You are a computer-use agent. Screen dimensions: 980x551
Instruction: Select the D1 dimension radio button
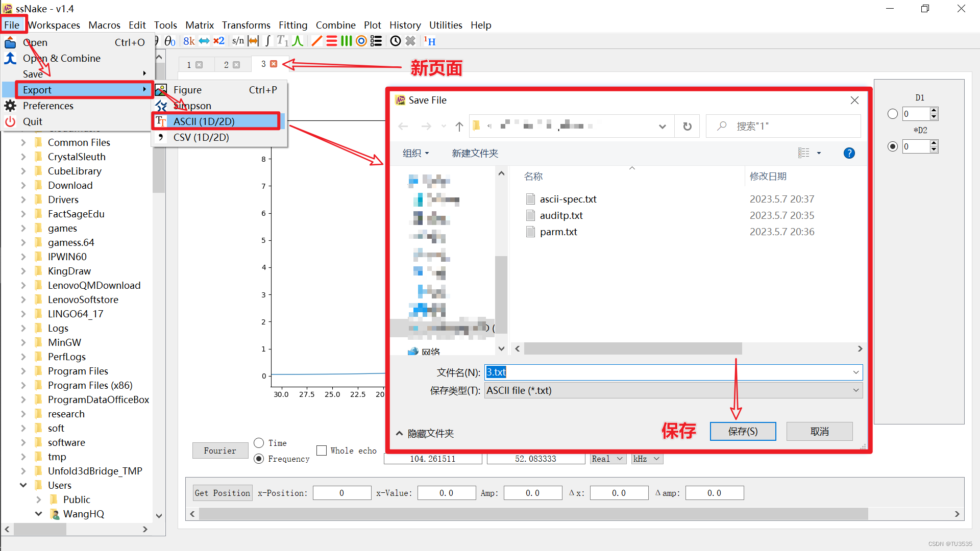click(892, 114)
